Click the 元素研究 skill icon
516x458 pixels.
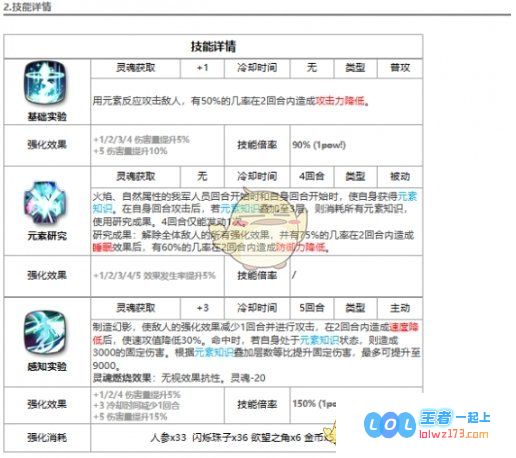[x=45, y=203]
